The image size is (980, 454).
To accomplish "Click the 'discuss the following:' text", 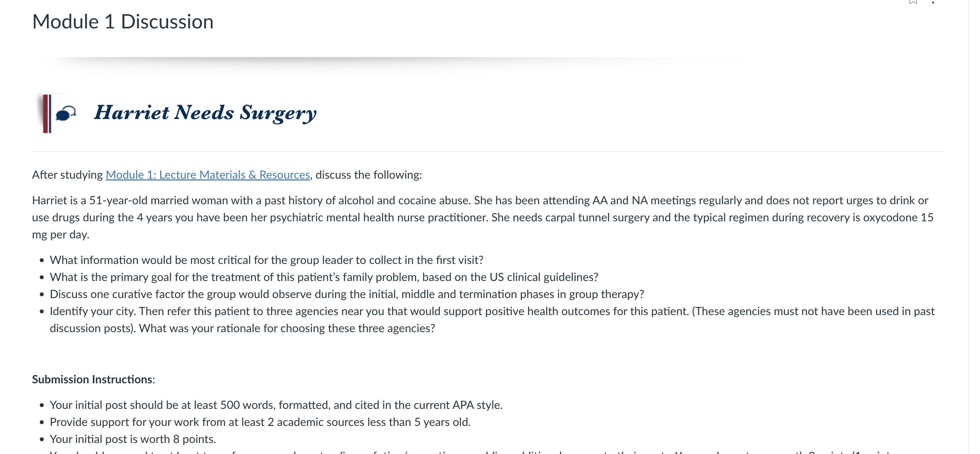I will click(x=368, y=174).
